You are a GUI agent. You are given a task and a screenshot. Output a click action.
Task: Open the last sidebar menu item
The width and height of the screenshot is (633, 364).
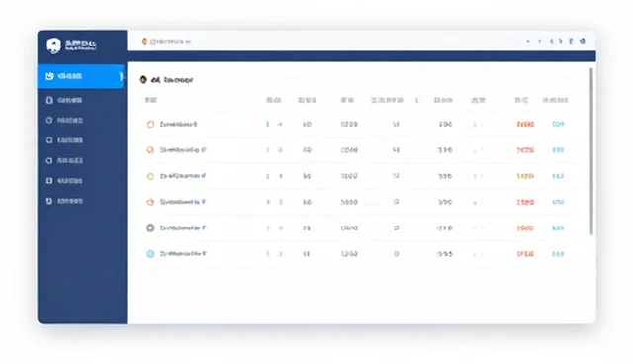point(64,201)
